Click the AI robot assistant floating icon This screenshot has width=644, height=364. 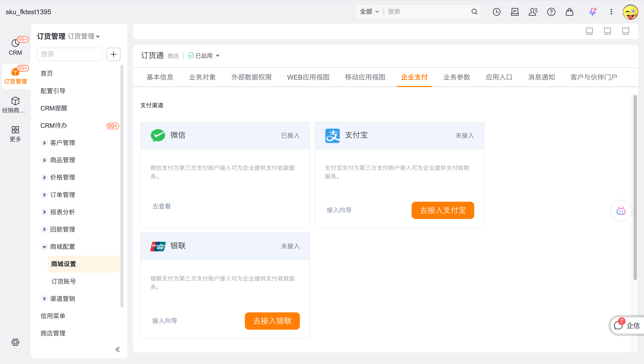621,211
